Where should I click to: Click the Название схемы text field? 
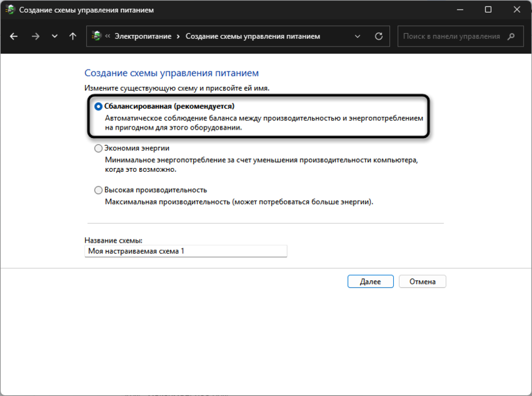pyautogui.click(x=185, y=252)
